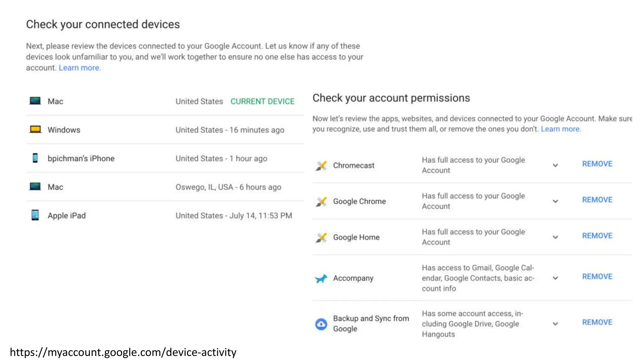Viewport: 644px width, 362px height.
Task: Click the myaccount.google.com/device-activity URL
Action: (x=123, y=352)
